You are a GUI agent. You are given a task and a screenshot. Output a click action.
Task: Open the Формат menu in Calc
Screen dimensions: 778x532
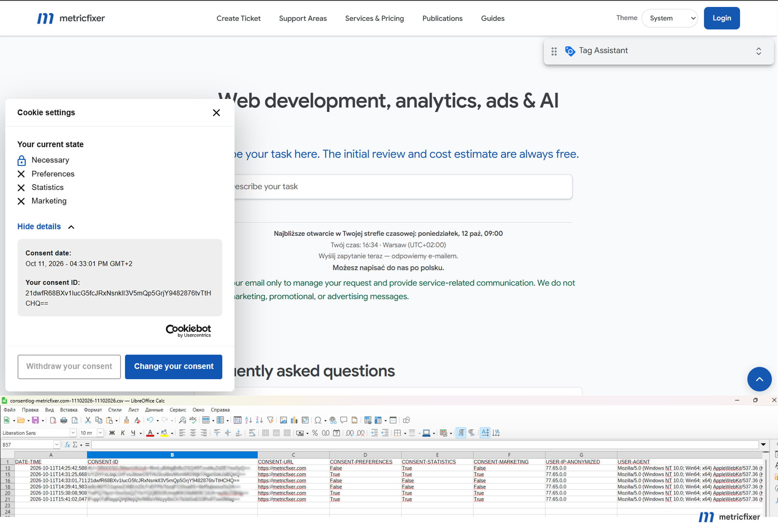point(93,410)
